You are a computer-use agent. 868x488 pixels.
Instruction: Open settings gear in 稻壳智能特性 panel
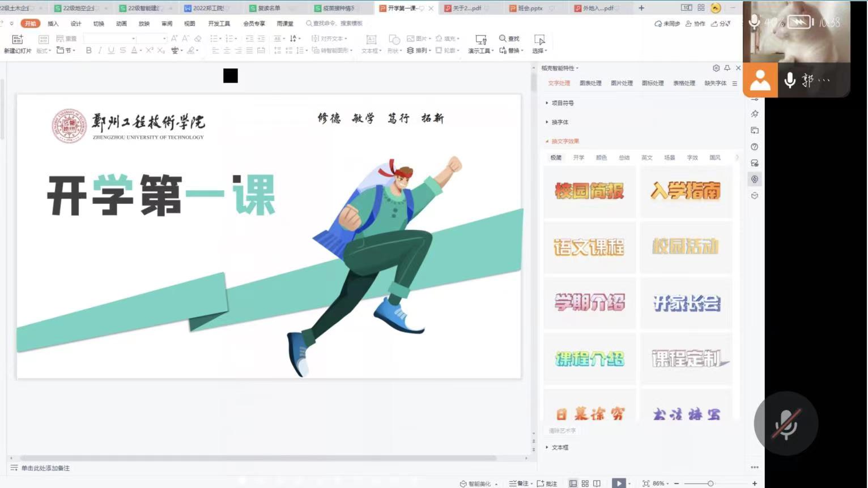pyautogui.click(x=716, y=68)
